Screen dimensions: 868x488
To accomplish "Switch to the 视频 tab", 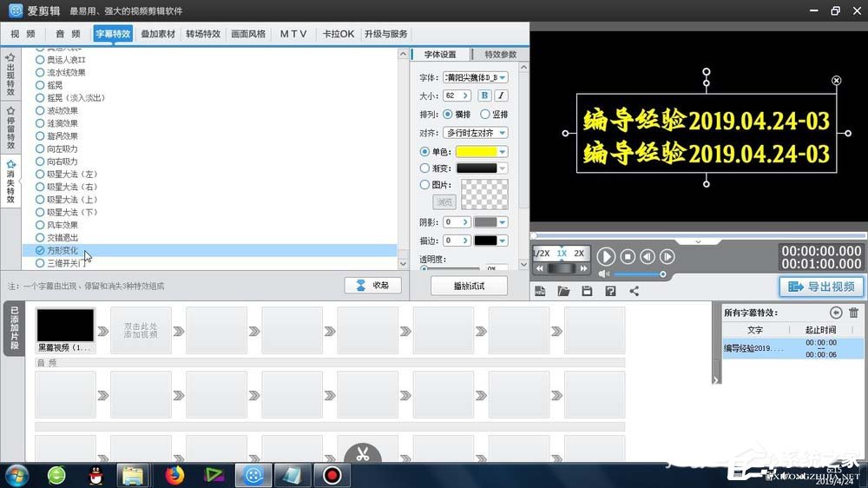I will (x=23, y=34).
